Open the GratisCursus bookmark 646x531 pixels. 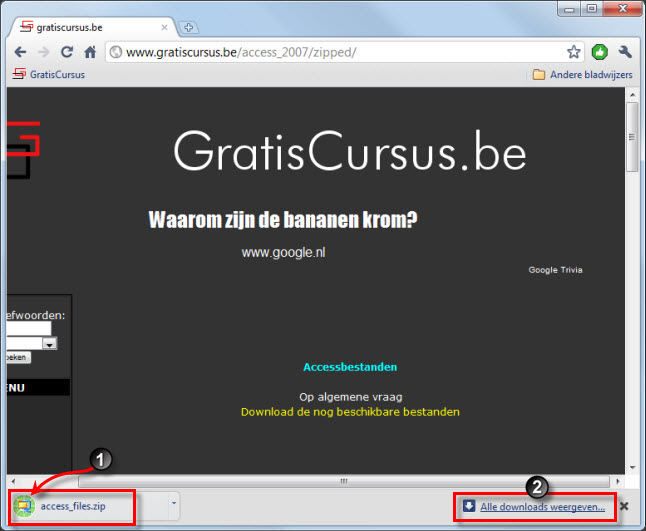(49, 75)
